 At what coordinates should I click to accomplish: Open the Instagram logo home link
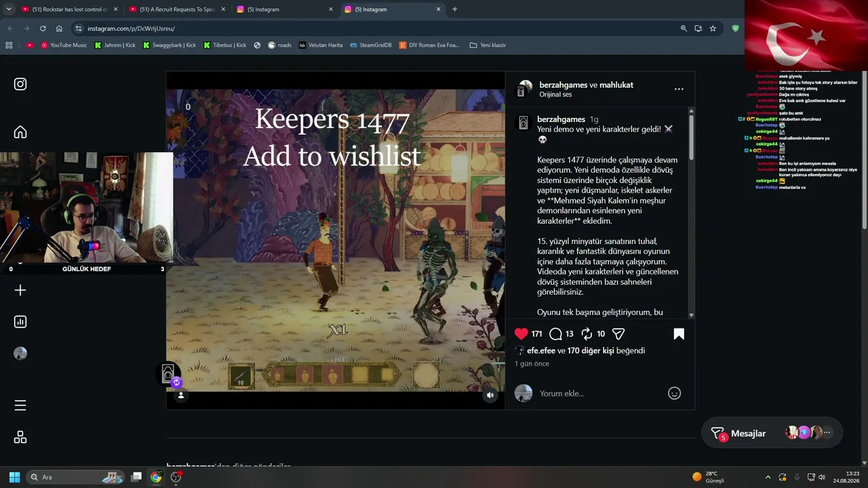[20, 84]
